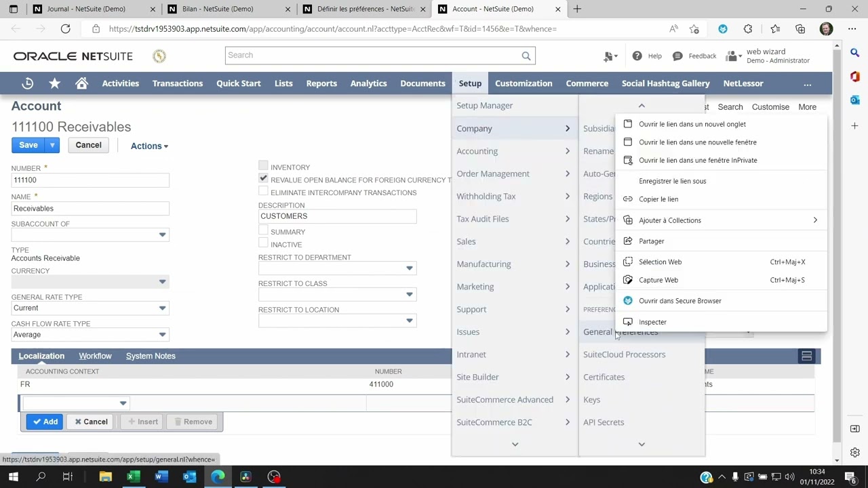Image resolution: width=868 pixels, height=488 pixels.
Task: Open Word from the taskbar
Action: click(x=161, y=476)
